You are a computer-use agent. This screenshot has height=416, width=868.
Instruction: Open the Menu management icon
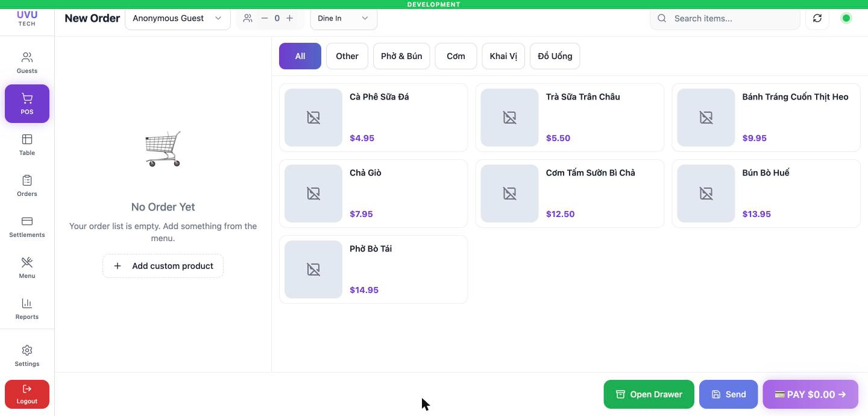(x=27, y=262)
